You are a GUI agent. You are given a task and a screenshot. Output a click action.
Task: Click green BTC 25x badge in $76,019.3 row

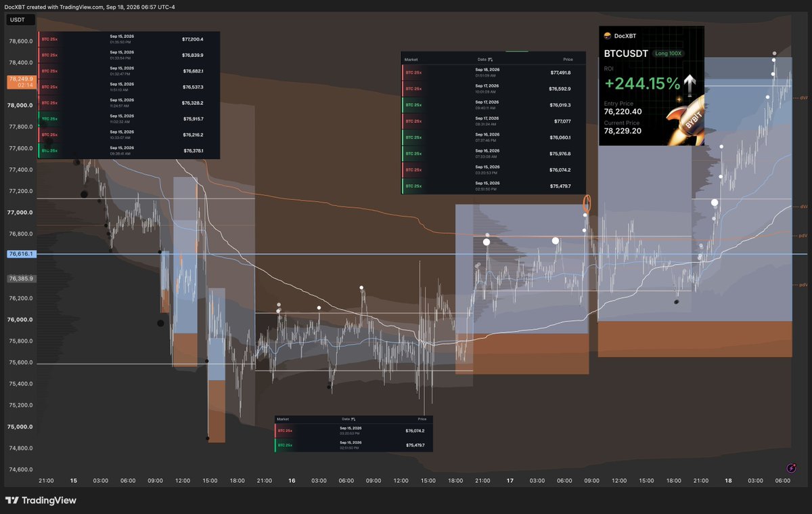413,105
